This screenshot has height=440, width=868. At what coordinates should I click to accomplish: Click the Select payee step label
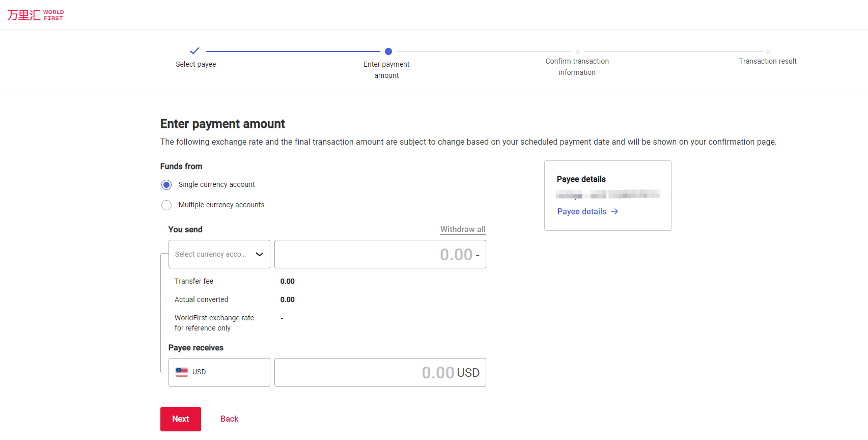(x=196, y=64)
